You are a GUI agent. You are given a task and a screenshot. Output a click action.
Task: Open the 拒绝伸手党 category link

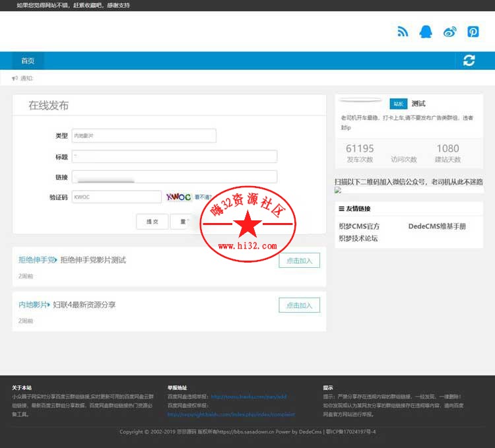click(37, 260)
